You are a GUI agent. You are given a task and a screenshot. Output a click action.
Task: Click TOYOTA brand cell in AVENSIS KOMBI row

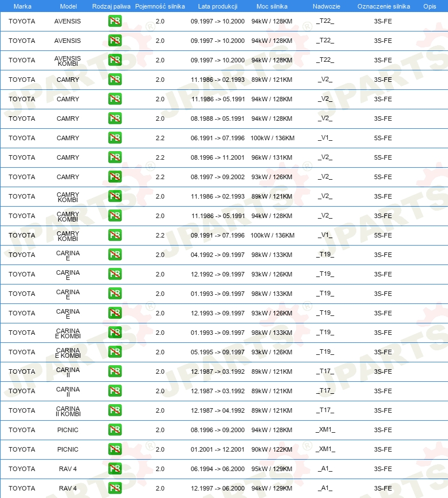tap(22, 60)
